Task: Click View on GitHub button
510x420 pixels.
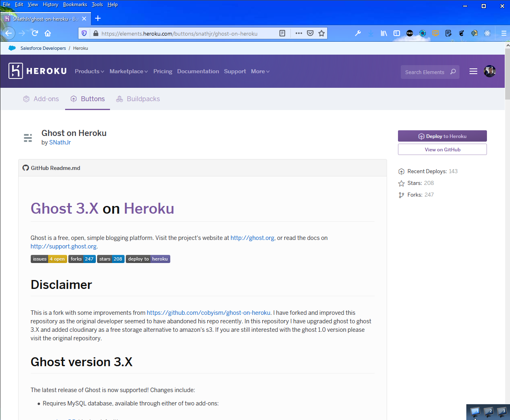Action: point(442,149)
